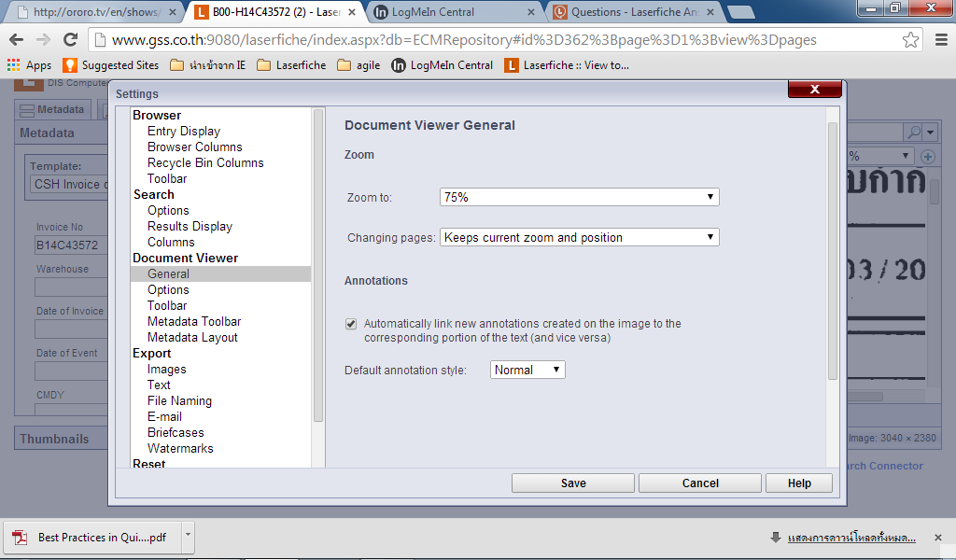Select Options under Document Viewer
The image size is (956, 560).
pos(168,289)
